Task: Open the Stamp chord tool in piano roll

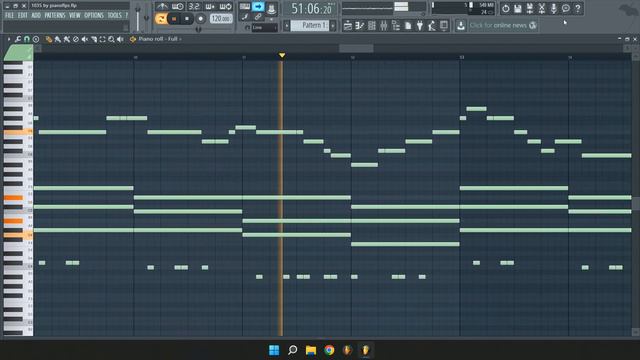Action: tap(36, 39)
